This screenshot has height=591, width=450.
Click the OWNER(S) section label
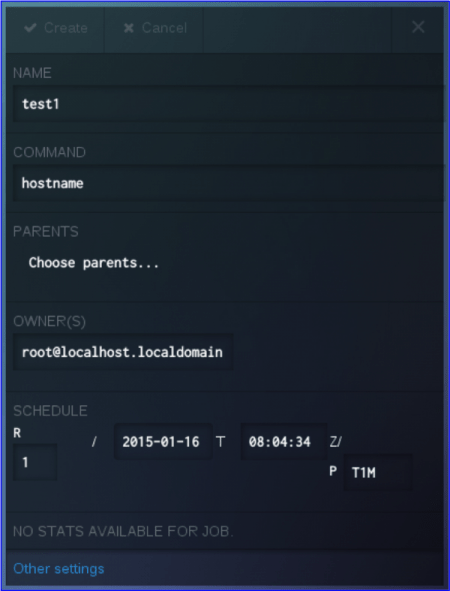(49, 322)
